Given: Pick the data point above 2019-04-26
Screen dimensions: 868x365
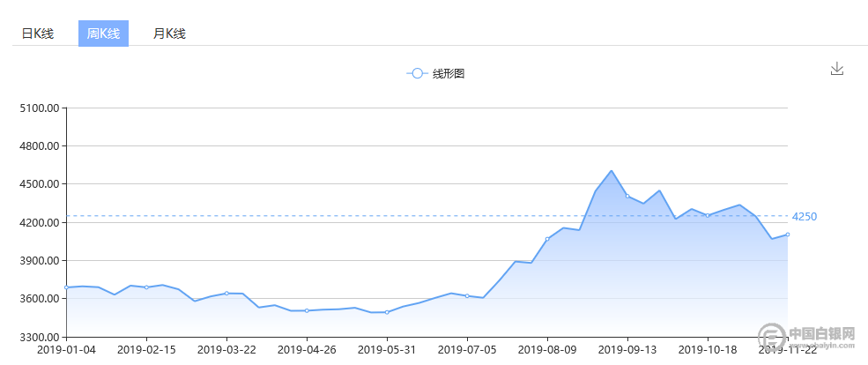Looking at the screenshot, I should 307,310.
